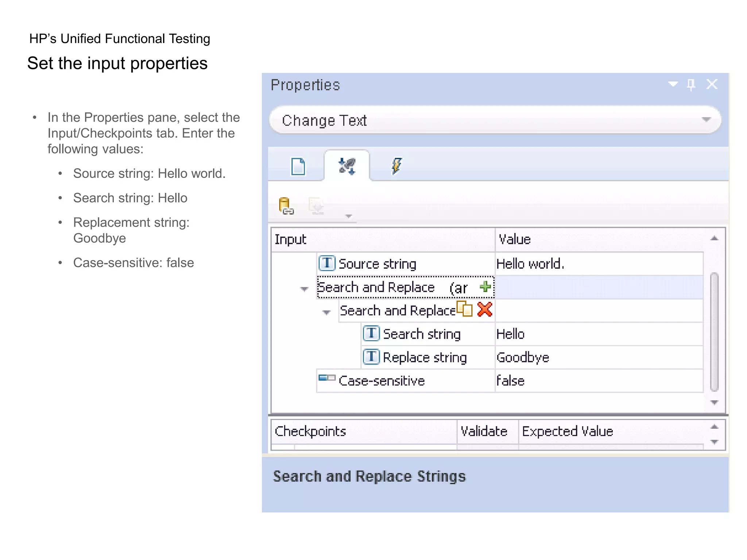Click the Input grid scroll up arrow
747x560 pixels.
point(715,238)
